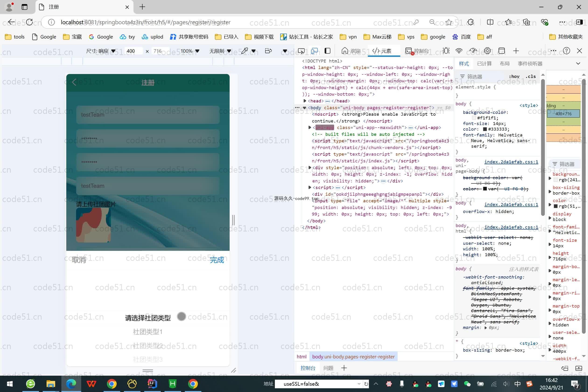Open collections icon in browser toolbar

click(x=526, y=22)
